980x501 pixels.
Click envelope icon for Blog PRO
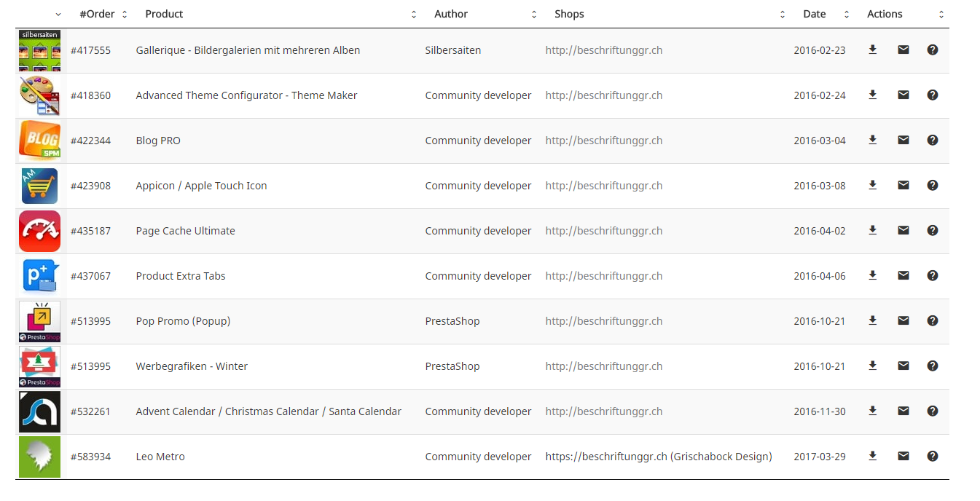pos(903,140)
